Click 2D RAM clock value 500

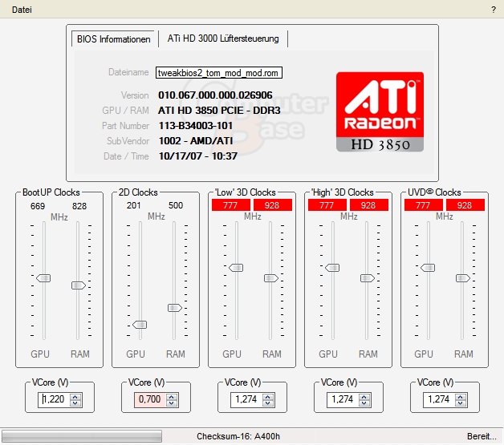(x=176, y=205)
